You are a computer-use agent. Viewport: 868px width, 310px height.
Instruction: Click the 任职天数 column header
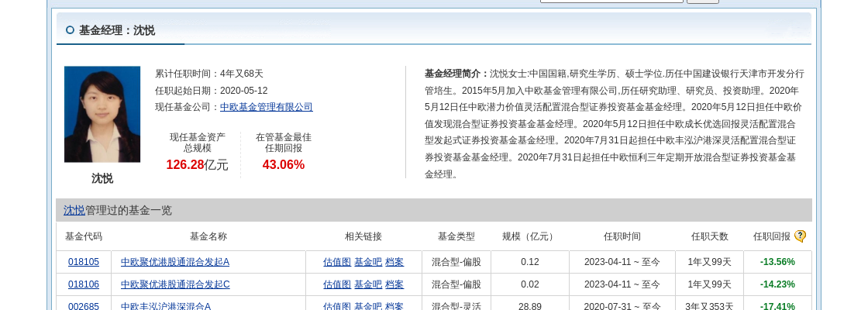(x=710, y=236)
